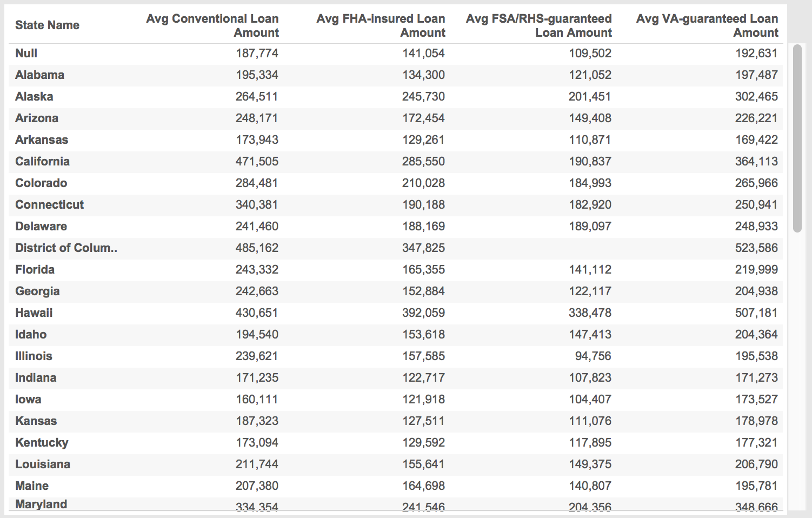Select the District of Colum.. truncated label
The width and height of the screenshot is (812, 518).
point(65,248)
